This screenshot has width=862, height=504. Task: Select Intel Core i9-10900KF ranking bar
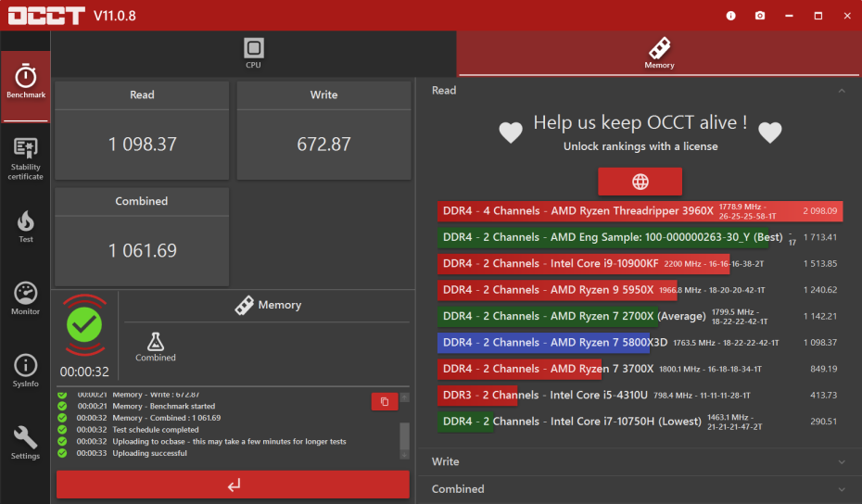tap(640, 264)
